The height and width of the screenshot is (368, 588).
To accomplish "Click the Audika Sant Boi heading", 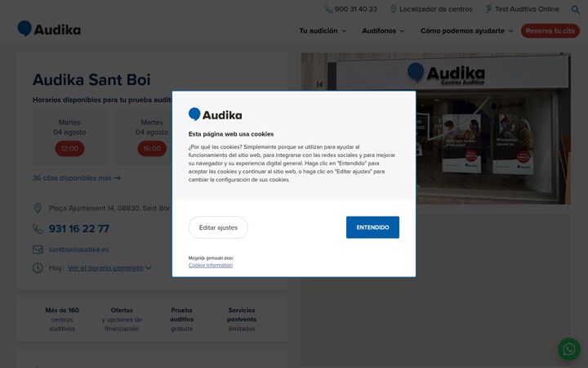I will coord(91,79).
